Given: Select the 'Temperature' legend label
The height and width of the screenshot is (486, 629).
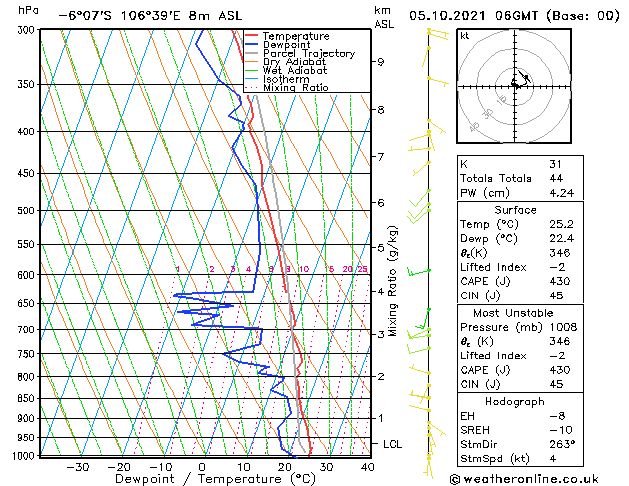Looking at the screenshot, I should click(x=296, y=36).
